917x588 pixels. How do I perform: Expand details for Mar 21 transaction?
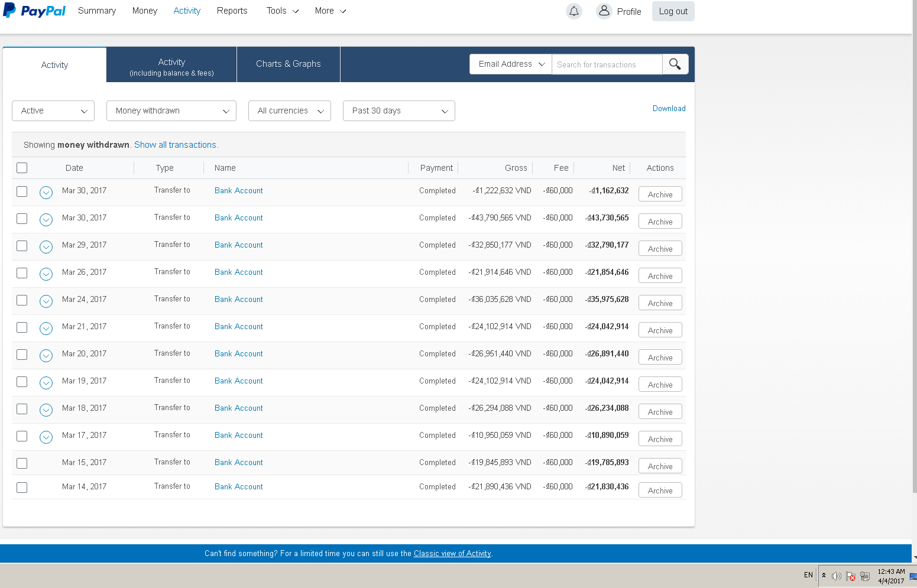[46, 328]
